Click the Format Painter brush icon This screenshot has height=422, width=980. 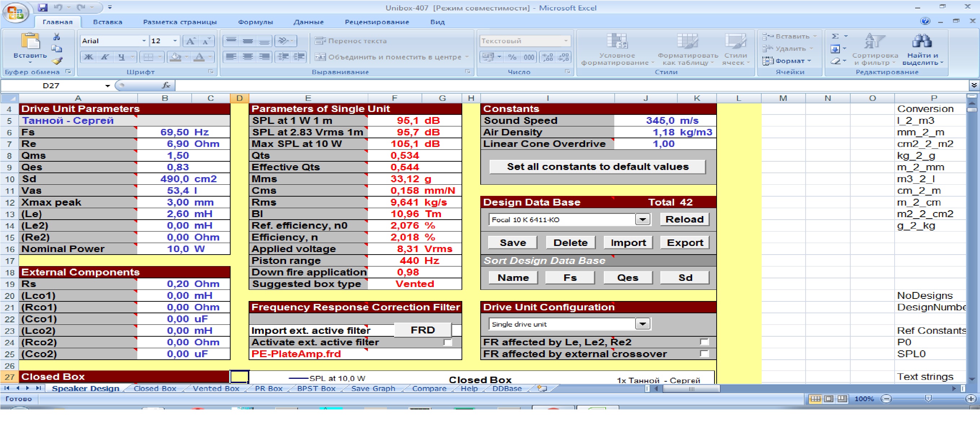tap(57, 61)
